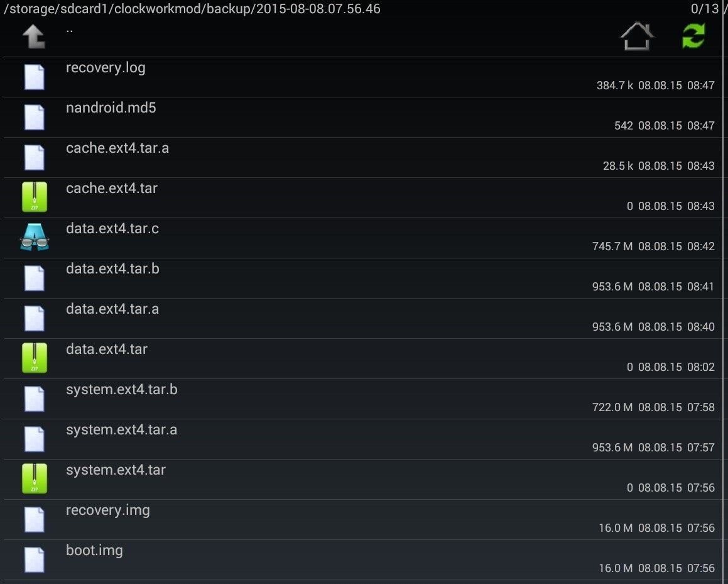This screenshot has width=728, height=584.
Task: Tap the zip icon of cache.ext4.tar
Action: (x=35, y=197)
